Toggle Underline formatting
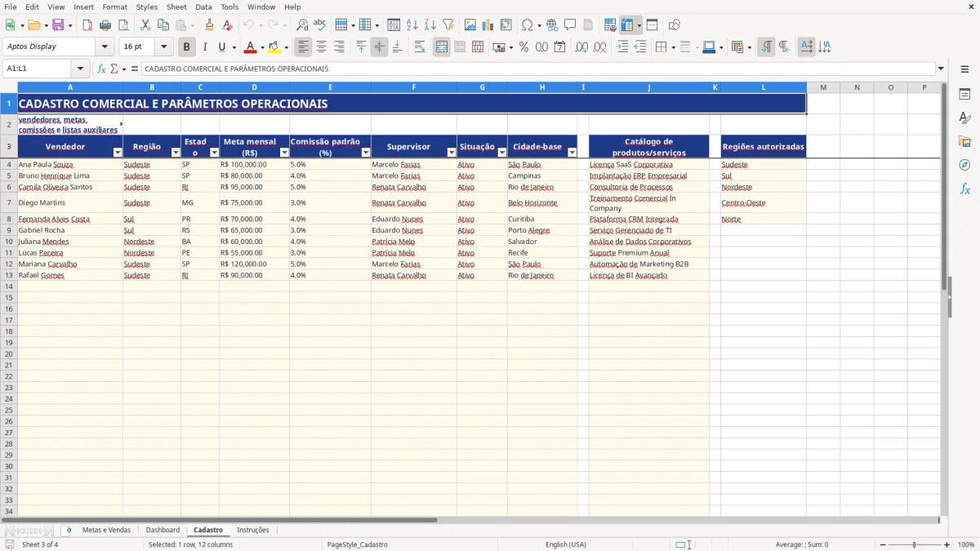The image size is (980, 551). pos(222,47)
